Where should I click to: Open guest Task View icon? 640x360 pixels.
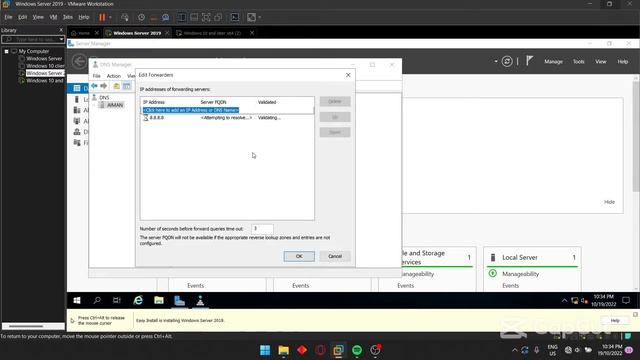117,301
